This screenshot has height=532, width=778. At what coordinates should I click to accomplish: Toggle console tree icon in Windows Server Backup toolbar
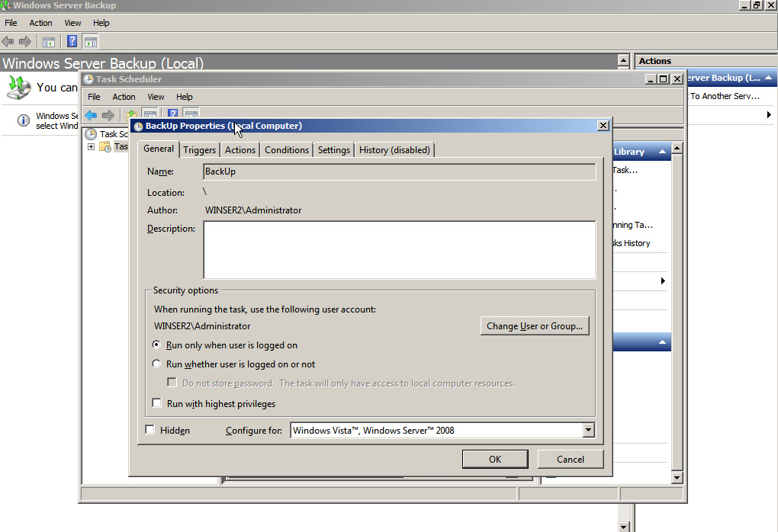pyautogui.click(x=49, y=42)
